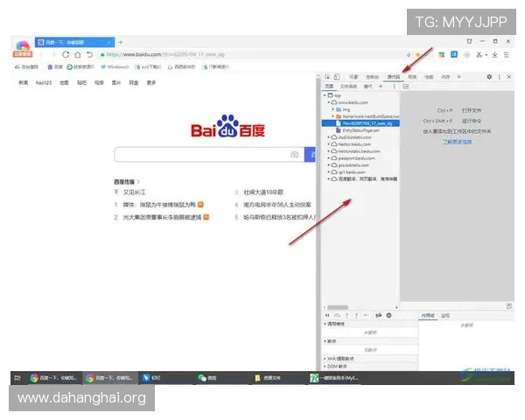
Task: Toggle the DevTools device toolbar icon
Action: click(x=337, y=77)
